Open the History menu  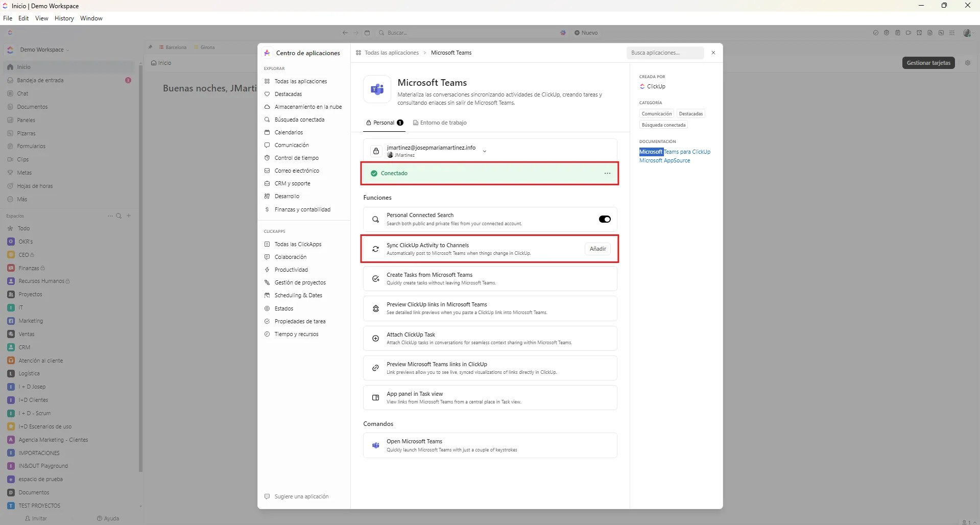(x=64, y=18)
